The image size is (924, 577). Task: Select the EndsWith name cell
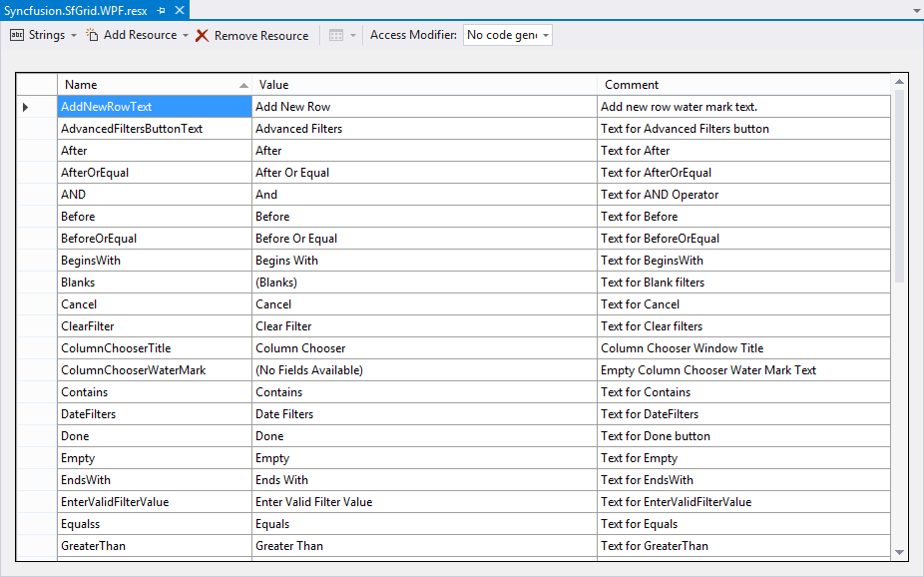click(x=155, y=480)
